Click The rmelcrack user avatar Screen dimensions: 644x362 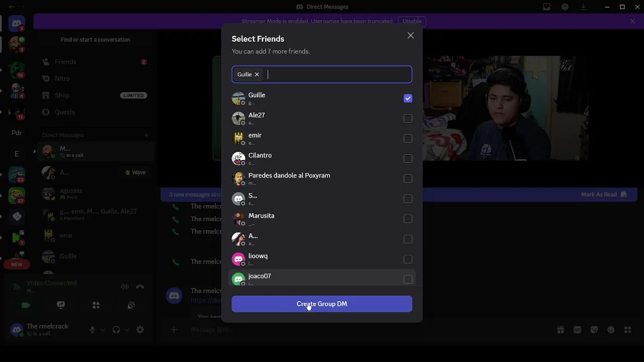coord(17,330)
